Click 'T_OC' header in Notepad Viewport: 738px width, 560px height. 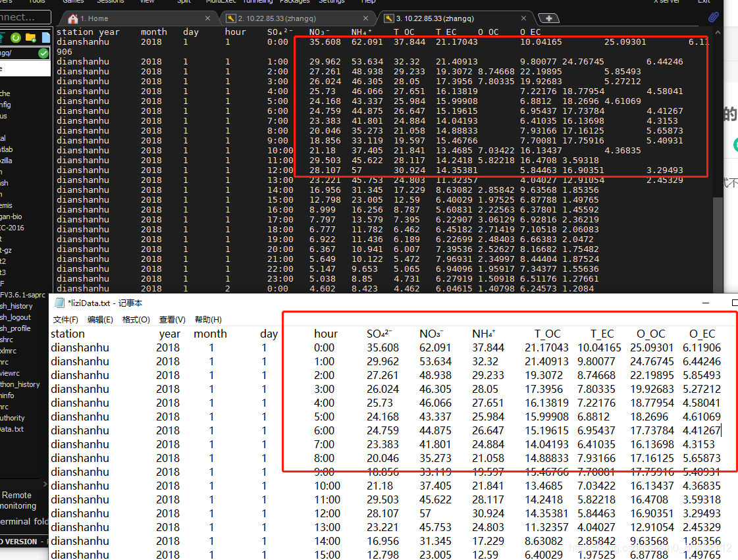[547, 334]
